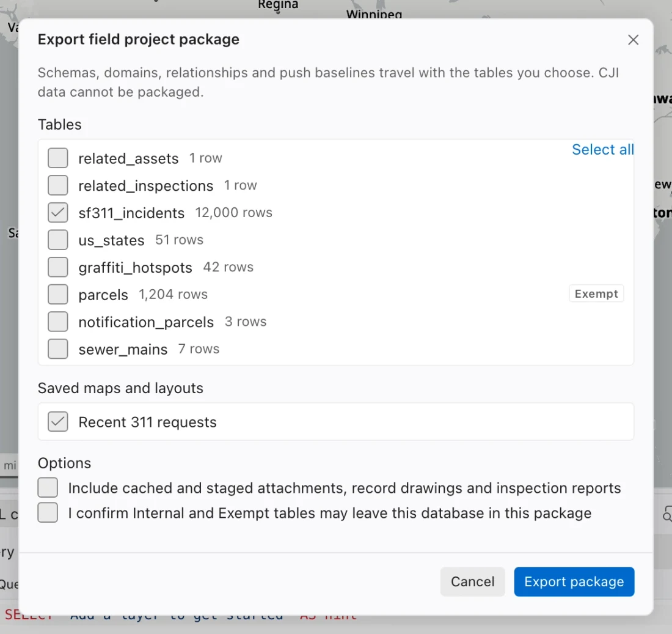Click the Export field project package title
The width and height of the screenshot is (672, 634).
tap(139, 40)
